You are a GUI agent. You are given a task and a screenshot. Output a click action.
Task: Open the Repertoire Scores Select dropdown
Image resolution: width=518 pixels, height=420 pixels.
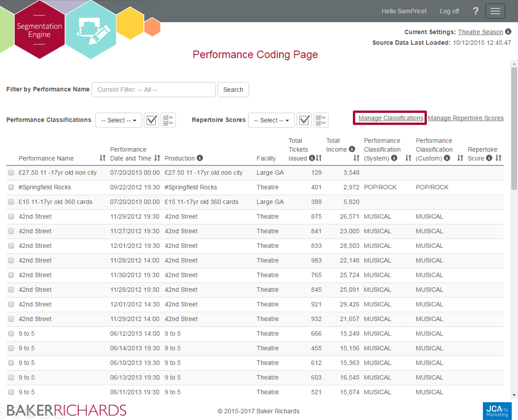pos(271,120)
